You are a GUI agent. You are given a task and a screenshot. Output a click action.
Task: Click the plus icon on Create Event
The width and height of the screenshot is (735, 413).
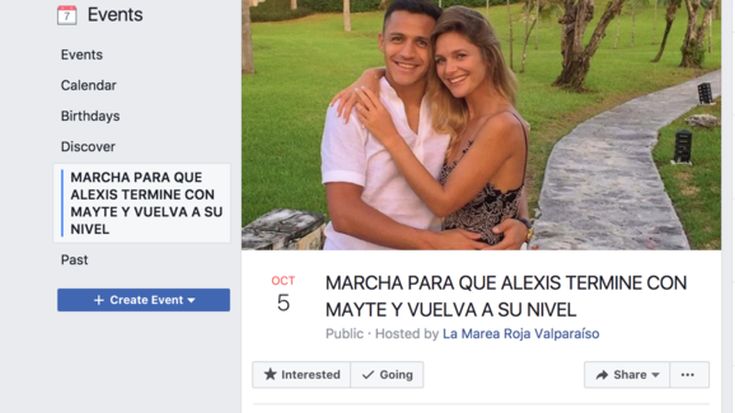pyautogui.click(x=98, y=300)
